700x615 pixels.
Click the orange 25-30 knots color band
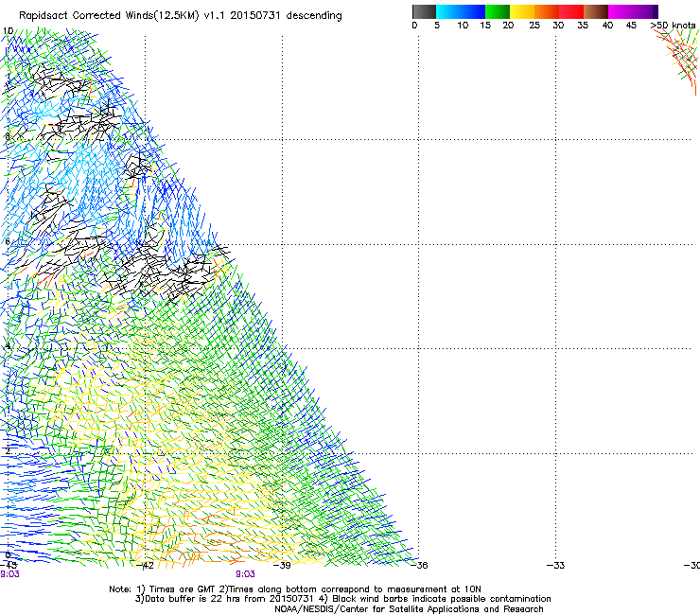point(547,11)
